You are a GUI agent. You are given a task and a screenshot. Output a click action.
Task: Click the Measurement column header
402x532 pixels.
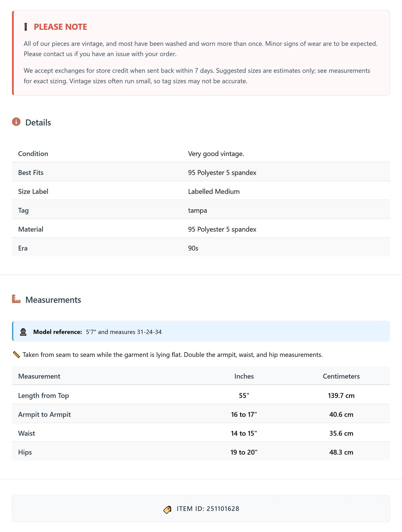39,376
